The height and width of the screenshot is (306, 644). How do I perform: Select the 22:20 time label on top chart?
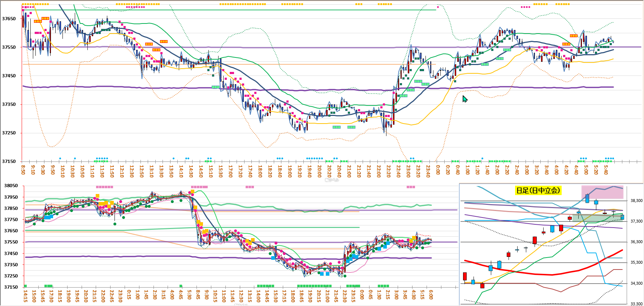pyautogui.click(x=389, y=171)
